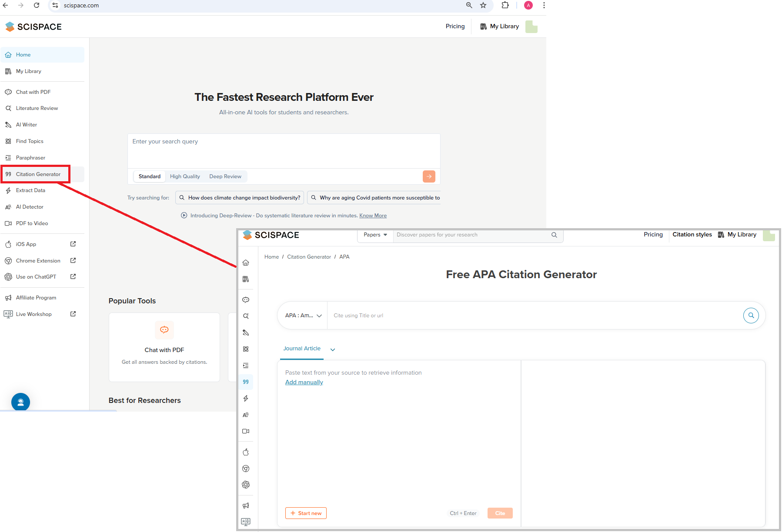Click the Add manually link
This screenshot has height=532, width=782.
304,382
